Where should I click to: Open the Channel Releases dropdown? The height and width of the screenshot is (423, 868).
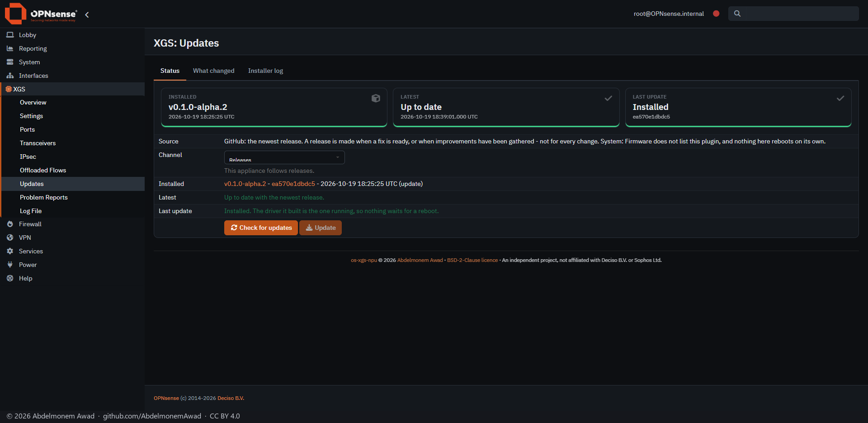[x=284, y=157]
